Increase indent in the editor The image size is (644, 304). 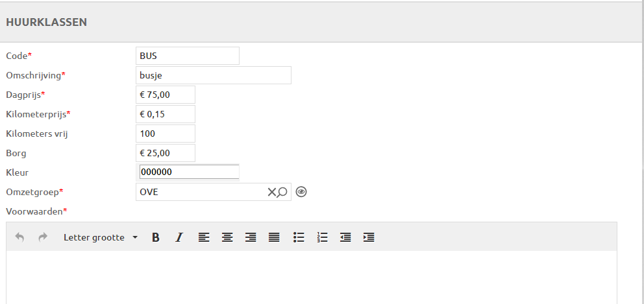pyautogui.click(x=369, y=237)
